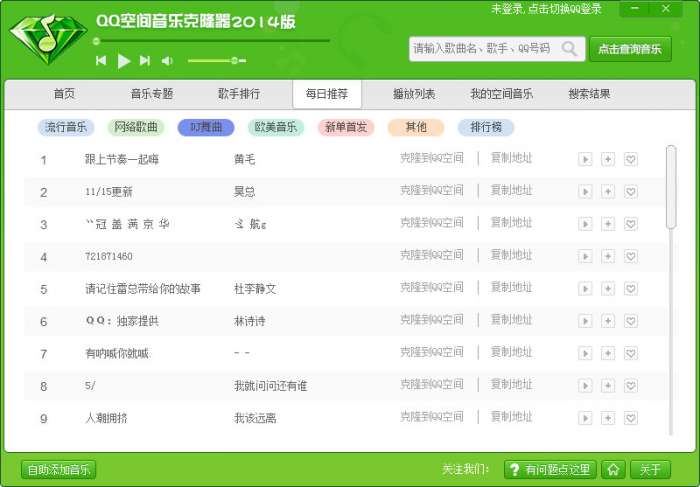Viewport: 700px width, 487px height.
Task: Clone 人潮拥挤 to QQ空间
Action: (x=432, y=417)
